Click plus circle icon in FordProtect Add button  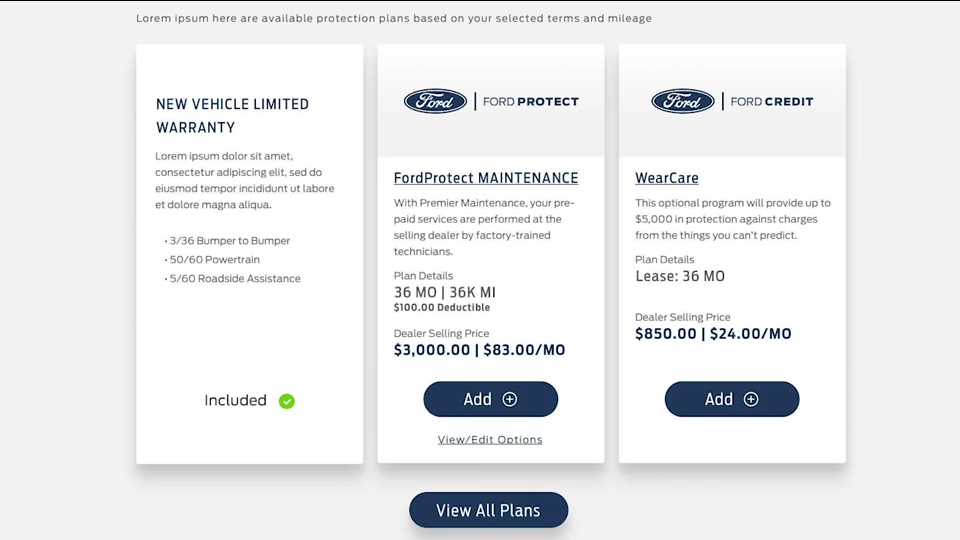click(509, 399)
